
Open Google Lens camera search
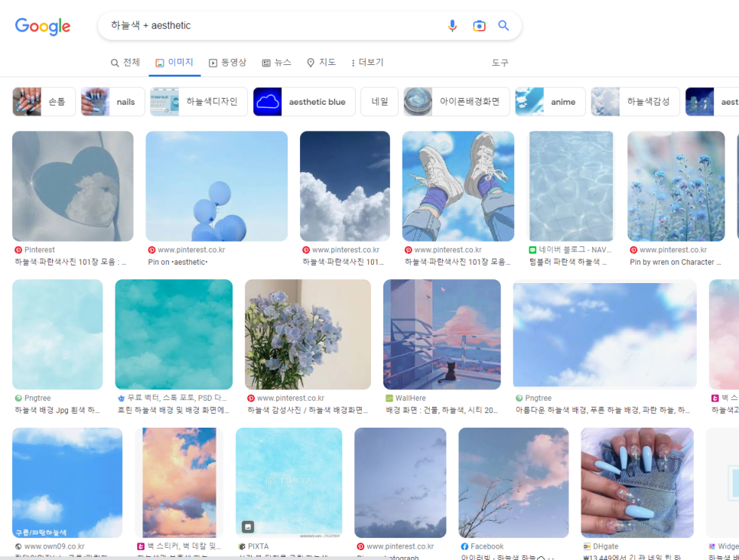coord(479,26)
